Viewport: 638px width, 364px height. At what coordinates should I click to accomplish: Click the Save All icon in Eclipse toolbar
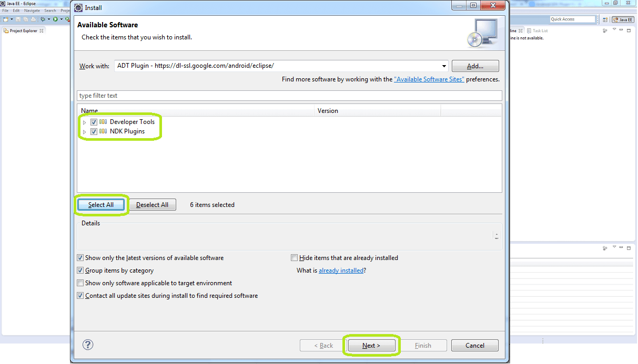[x=26, y=19]
